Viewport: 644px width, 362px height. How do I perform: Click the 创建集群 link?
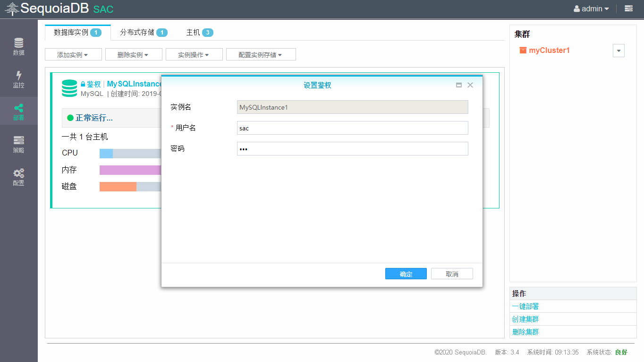(525, 319)
